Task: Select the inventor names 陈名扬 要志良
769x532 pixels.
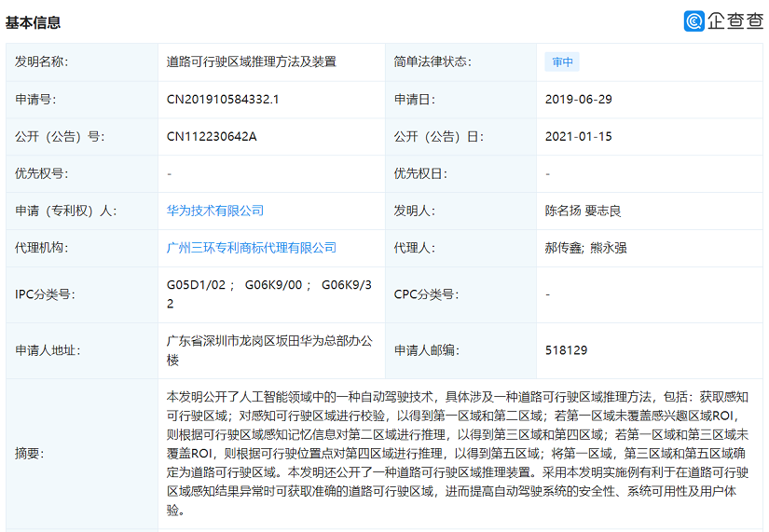Action: click(x=584, y=211)
